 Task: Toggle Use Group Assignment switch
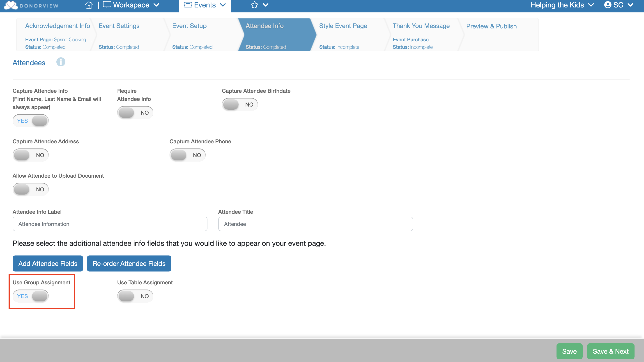tap(31, 296)
